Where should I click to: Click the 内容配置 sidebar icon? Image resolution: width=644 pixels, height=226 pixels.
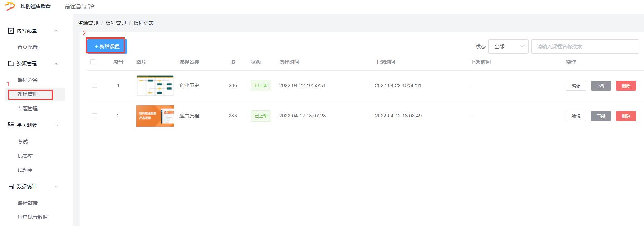tap(11, 31)
